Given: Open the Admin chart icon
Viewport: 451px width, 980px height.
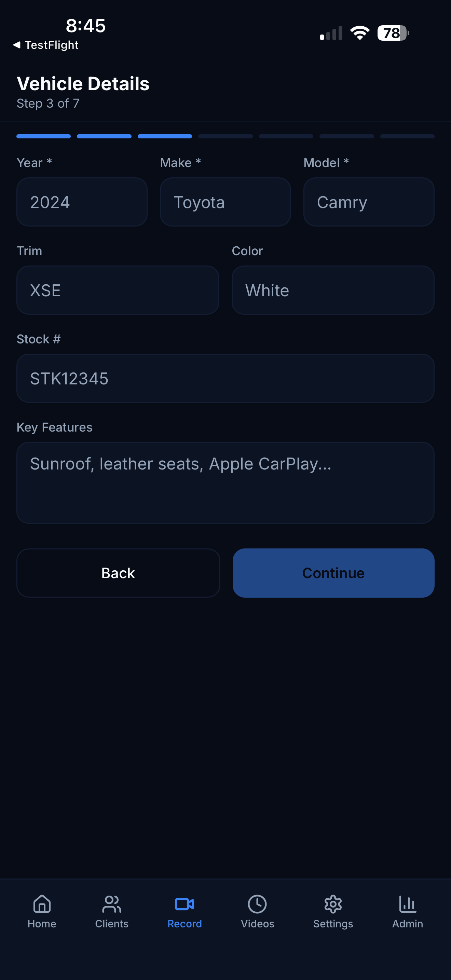Looking at the screenshot, I should (x=408, y=904).
